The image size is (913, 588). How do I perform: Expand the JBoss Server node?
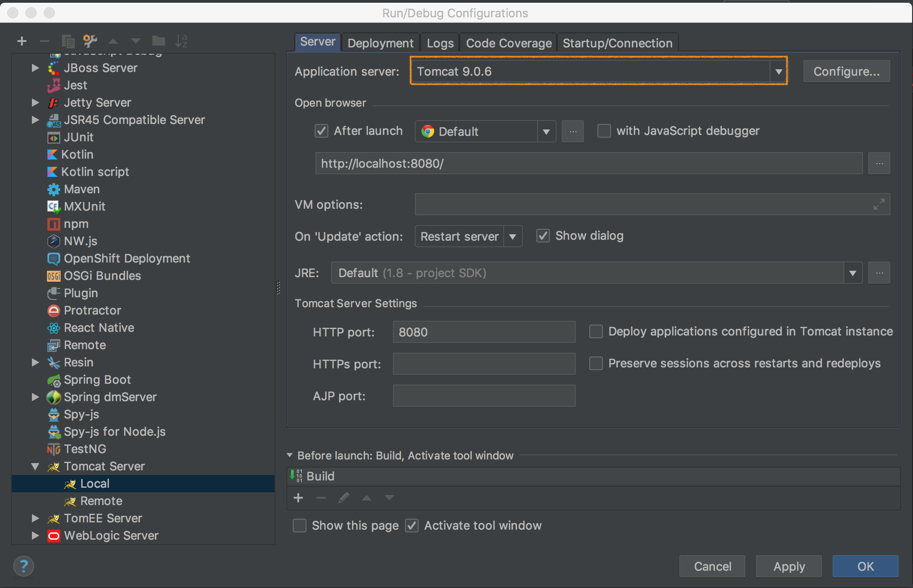(x=35, y=68)
